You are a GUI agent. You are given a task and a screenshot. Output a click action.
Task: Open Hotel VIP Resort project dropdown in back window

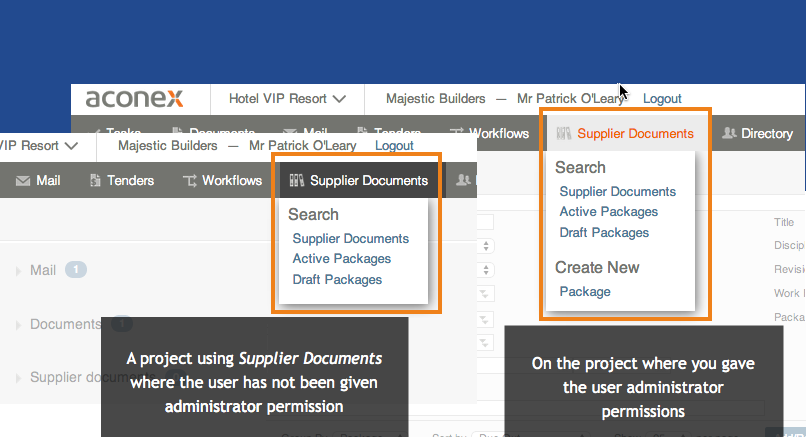click(287, 99)
